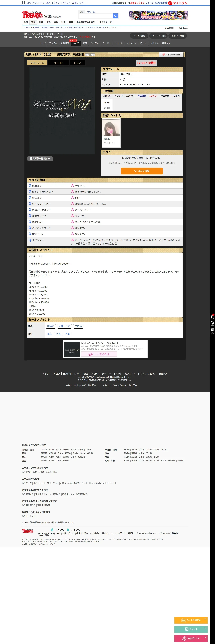The width and height of the screenshot is (215, 644).
Task: Click the 素人 trait tag
Action: pyautogui.click(x=50, y=334)
